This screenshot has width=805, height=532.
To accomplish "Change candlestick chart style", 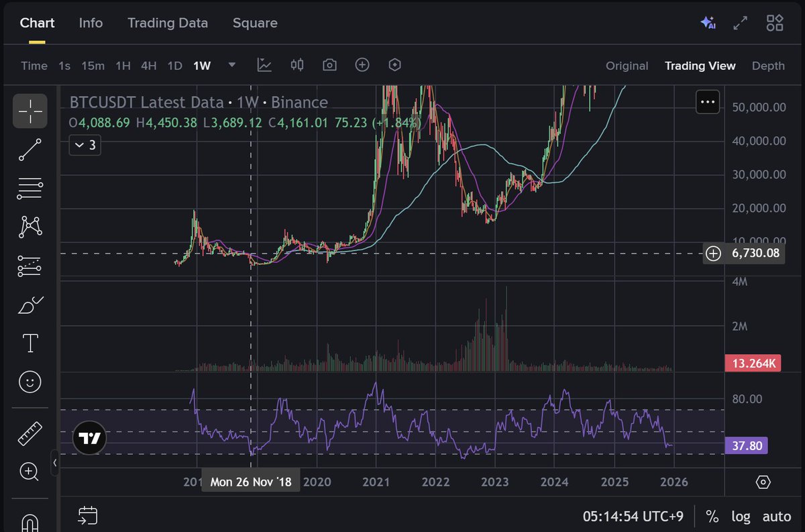I will point(297,65).
